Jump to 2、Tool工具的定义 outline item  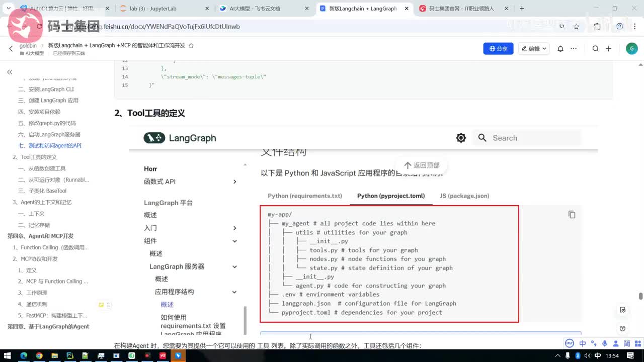click(35, 157)
